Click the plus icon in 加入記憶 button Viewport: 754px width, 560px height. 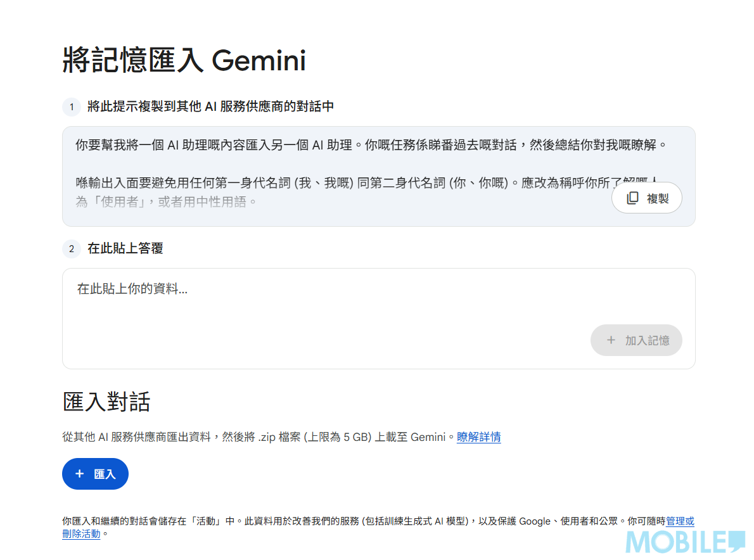click(611, 340)
